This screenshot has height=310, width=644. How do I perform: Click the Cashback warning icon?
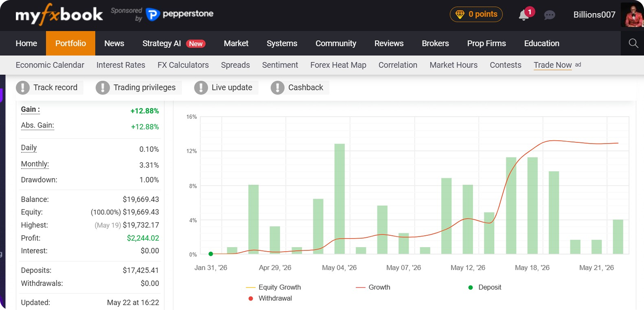click(277, 87)
